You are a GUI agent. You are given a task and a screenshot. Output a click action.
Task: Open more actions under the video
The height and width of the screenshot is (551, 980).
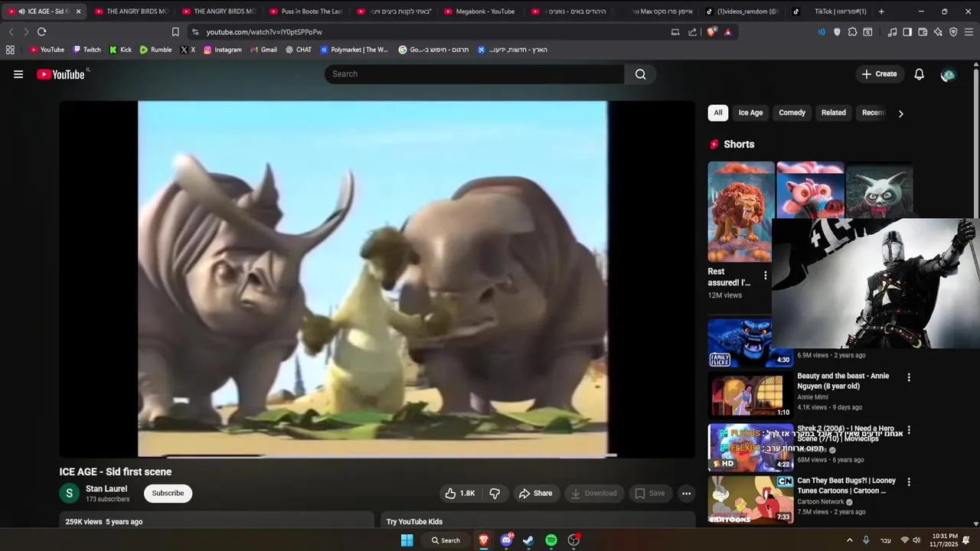[x=686, y=494]
